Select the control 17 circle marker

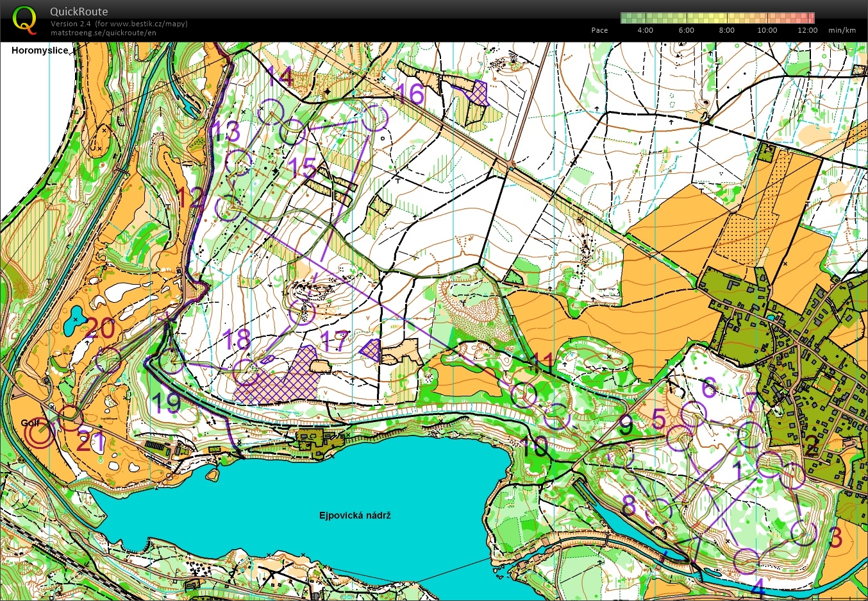click(302, 312)
